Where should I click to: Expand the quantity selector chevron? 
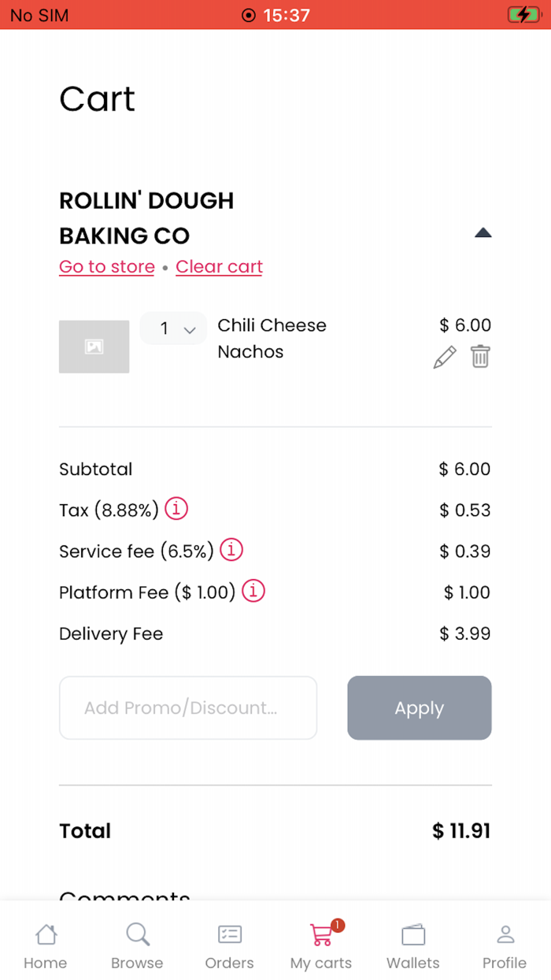click(189, 329)
